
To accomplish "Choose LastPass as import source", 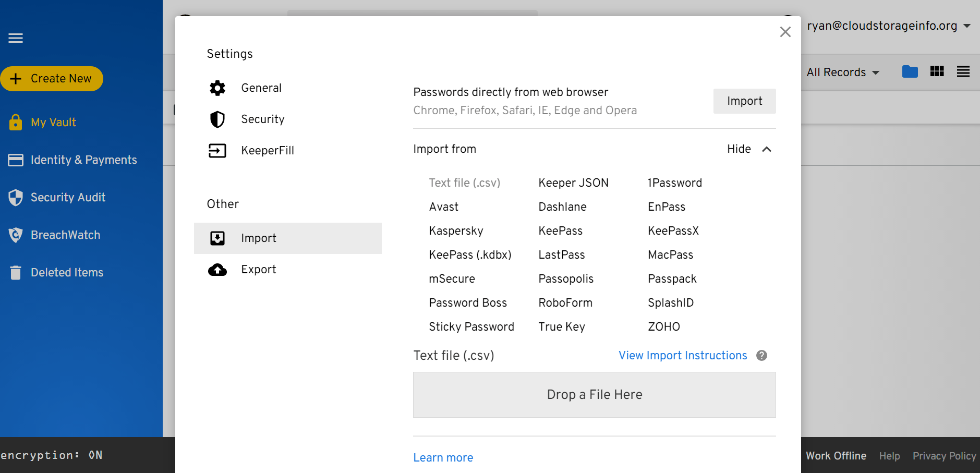I will [x=562, y=255].
